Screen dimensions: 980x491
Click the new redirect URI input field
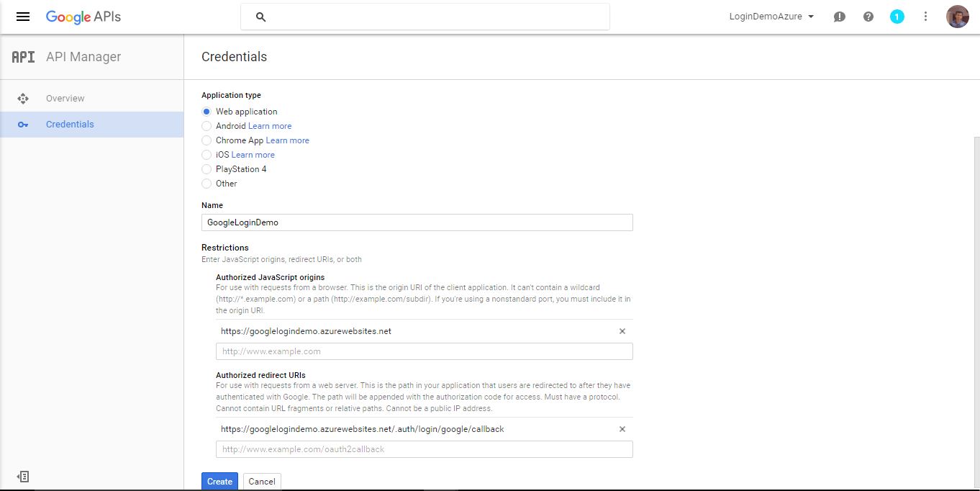tap(425, 449)
